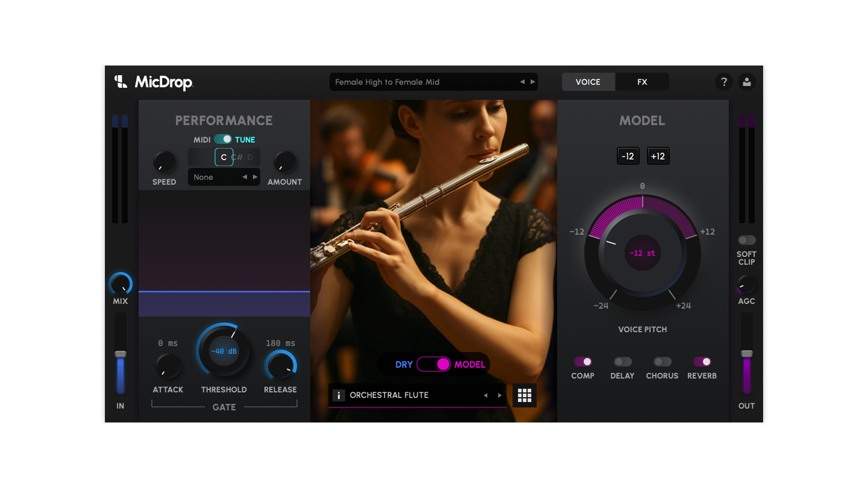The height and width of the screenshot is (488, 868).
Task: Browse to the next model after Orchestral Flute
Action: tap(500, 395)
